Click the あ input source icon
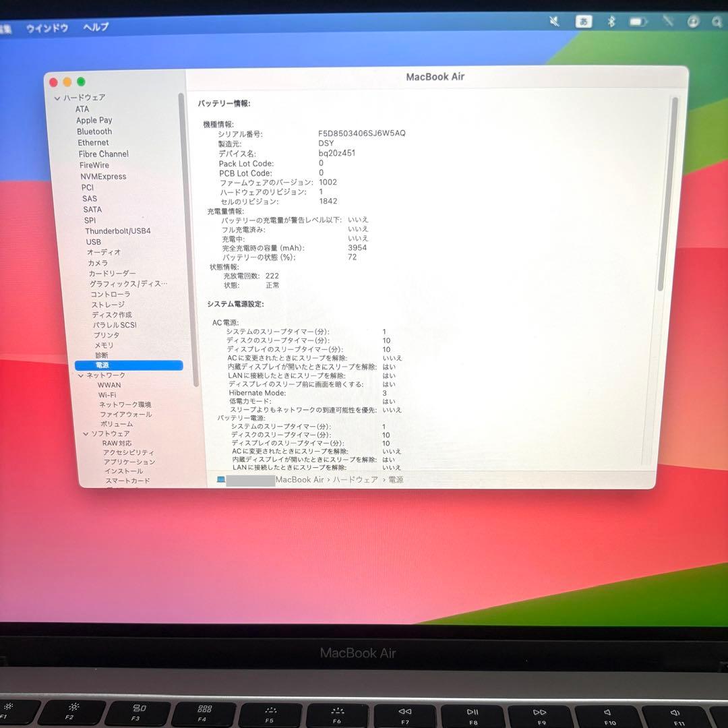The height and width of the screenshot is (728, 728). (x=582, y=21)
